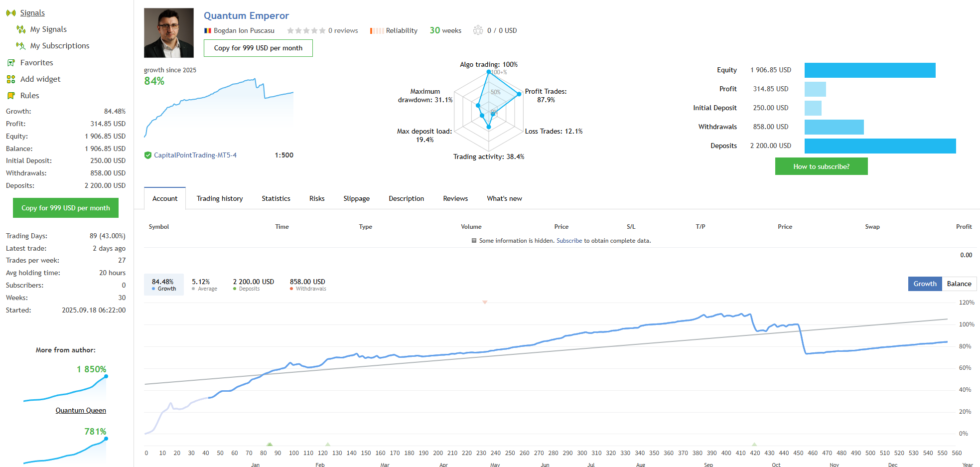Screen dimensions: 980x467
Task: Click the green verified shield icon
Action: (x=148, y=156)
